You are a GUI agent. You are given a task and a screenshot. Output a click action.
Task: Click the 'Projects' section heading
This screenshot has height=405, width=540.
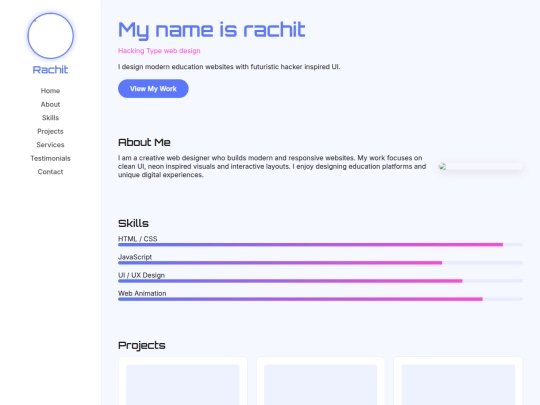point(142,345)
